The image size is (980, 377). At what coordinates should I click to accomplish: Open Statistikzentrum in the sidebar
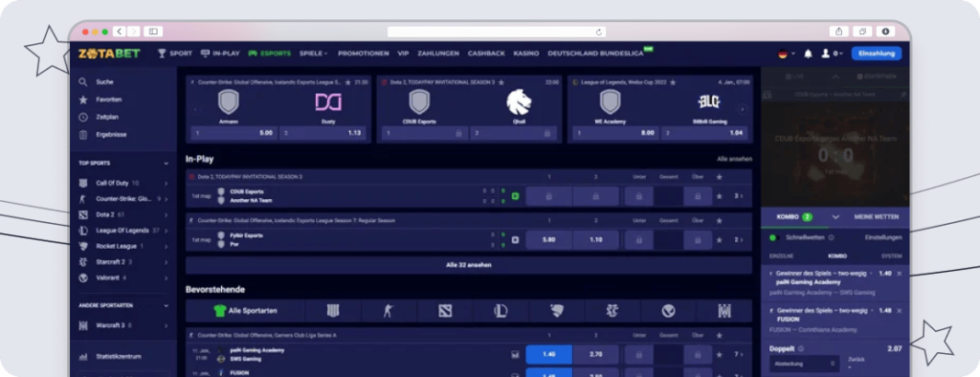[x=118, y=356]
